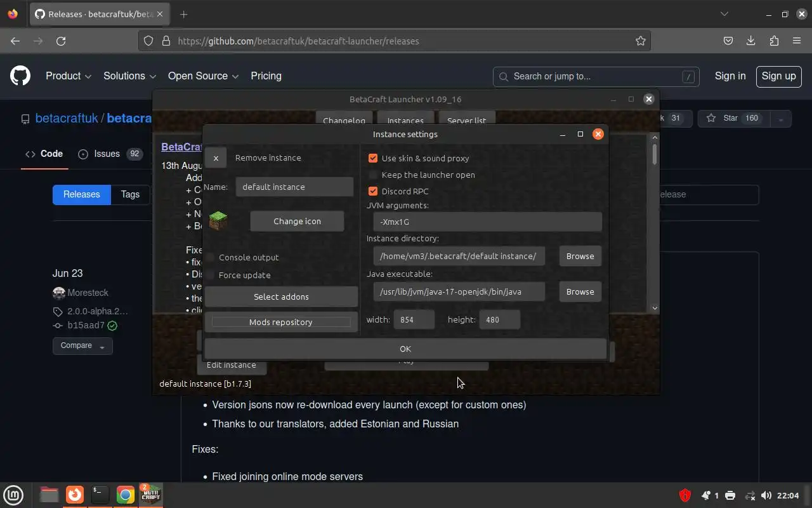
Task: Reload the page with the refresh icon
Action: (61, 41)
